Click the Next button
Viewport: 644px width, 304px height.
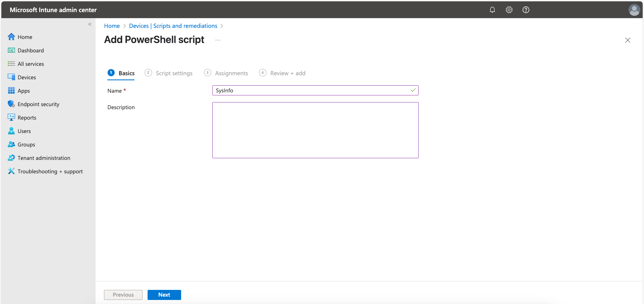tap(164, 295)
